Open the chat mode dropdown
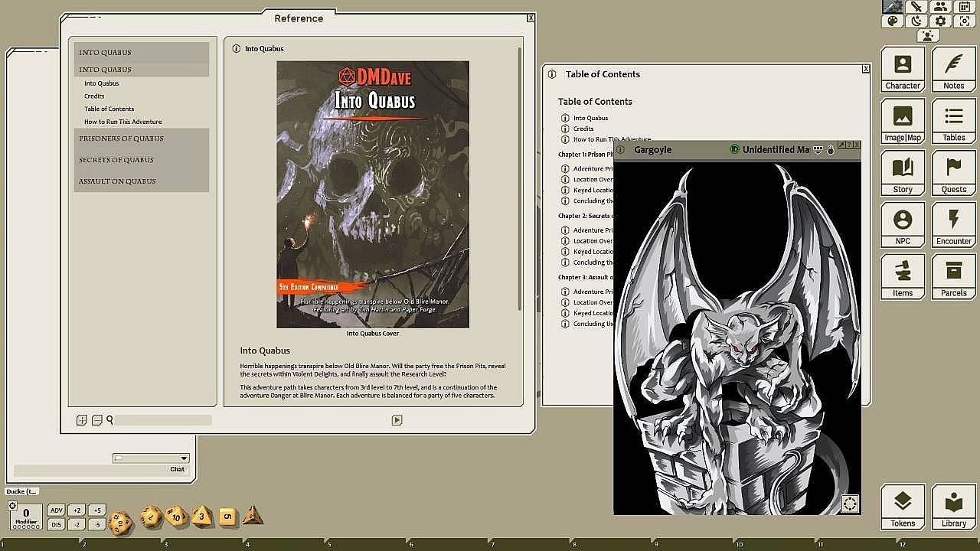This screenshot has height=551, width=980. coord(151,458)
